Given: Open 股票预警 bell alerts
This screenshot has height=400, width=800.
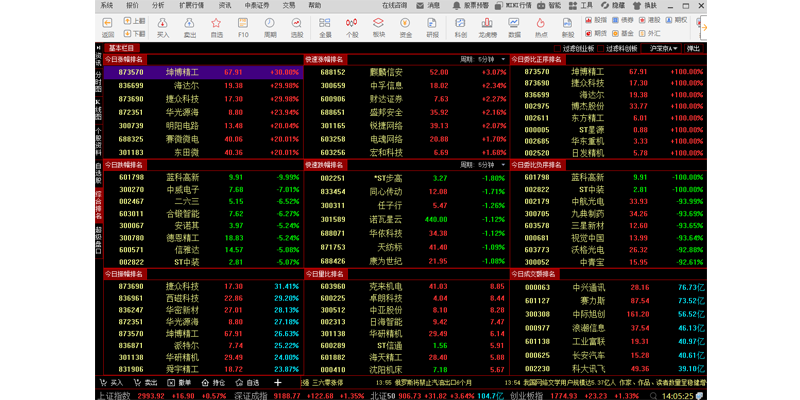Looking at the screenshot, I should (x=470, y=6).
